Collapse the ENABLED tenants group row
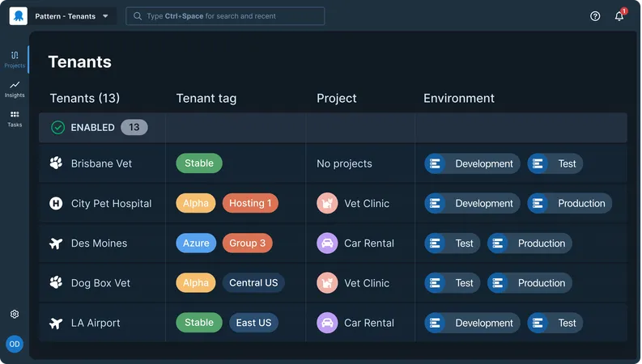The width and height of the screenshot is (642, 364). (332, 127)
